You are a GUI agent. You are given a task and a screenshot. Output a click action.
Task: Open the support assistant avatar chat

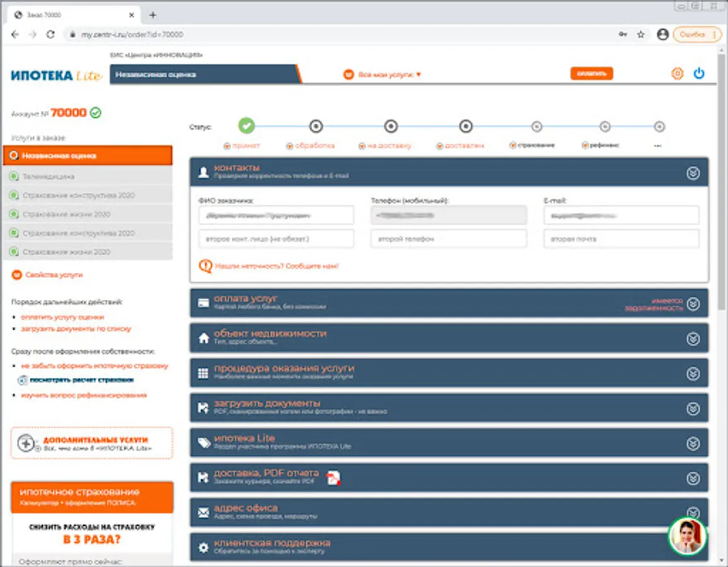pyautogui.click(x=687, y=536)
